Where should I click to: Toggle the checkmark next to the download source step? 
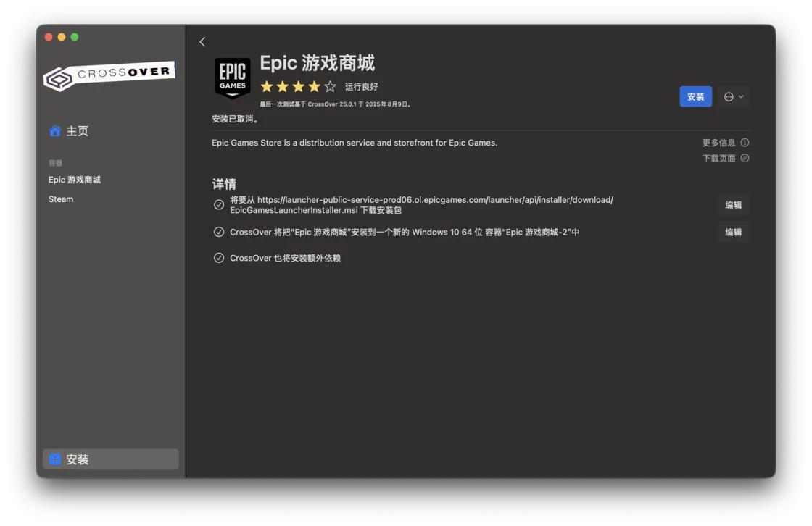219,204
